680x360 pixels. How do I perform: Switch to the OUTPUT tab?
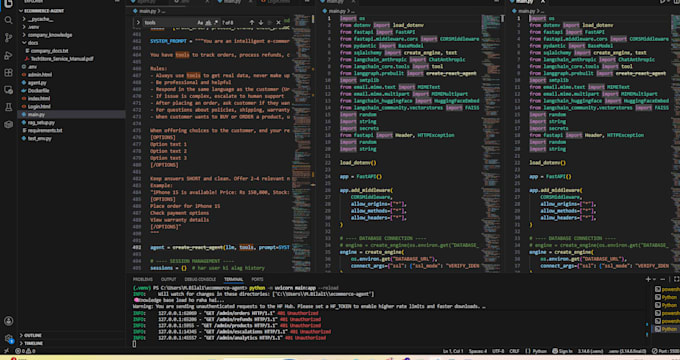point(168,279)
